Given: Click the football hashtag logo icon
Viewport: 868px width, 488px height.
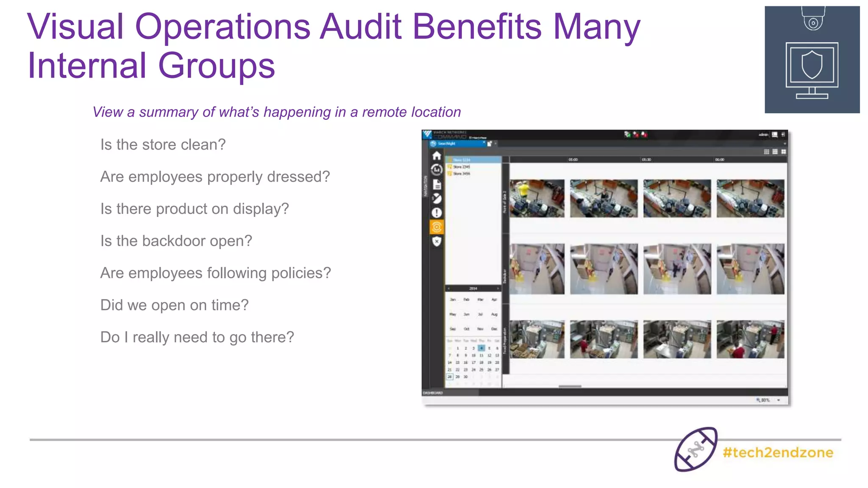Looking at the screenshot, I should coord(696,449).
